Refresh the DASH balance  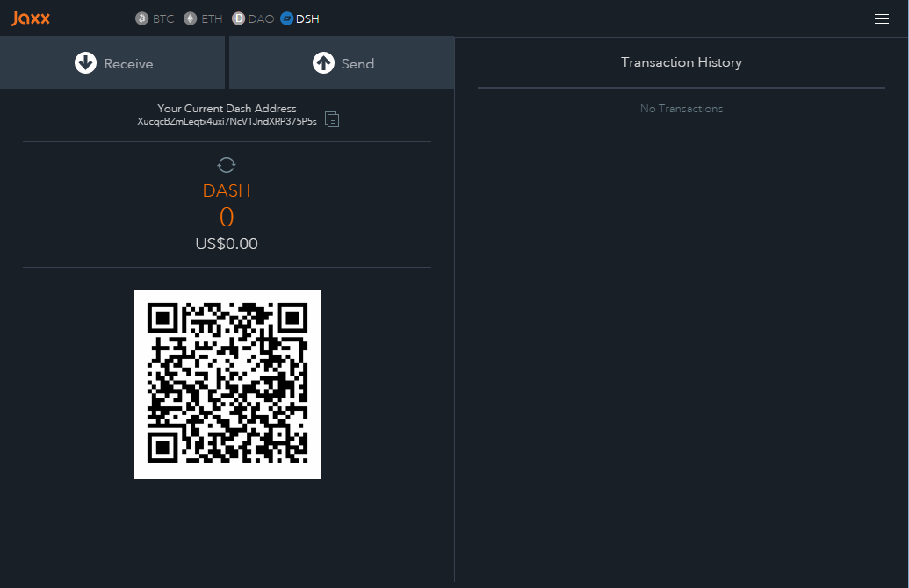(x=226, y=165)
